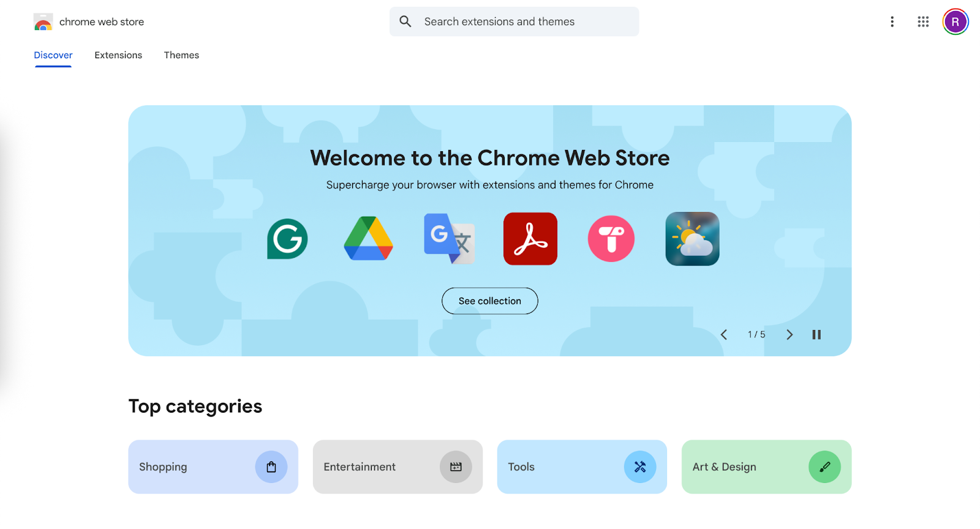Open the account profile avatar

click(956, 22)
